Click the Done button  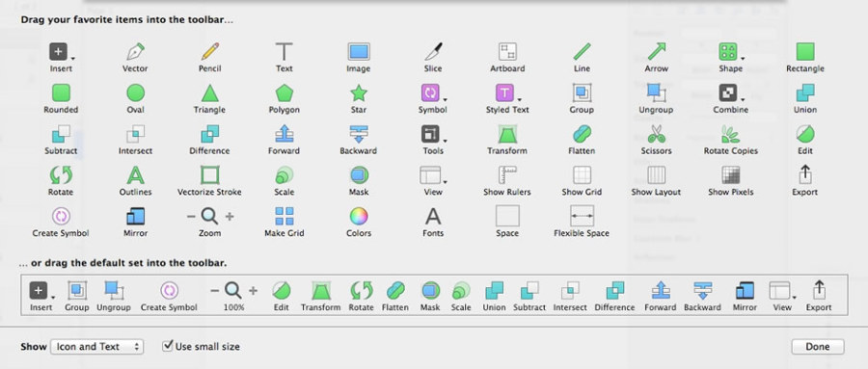pos(818,347)
